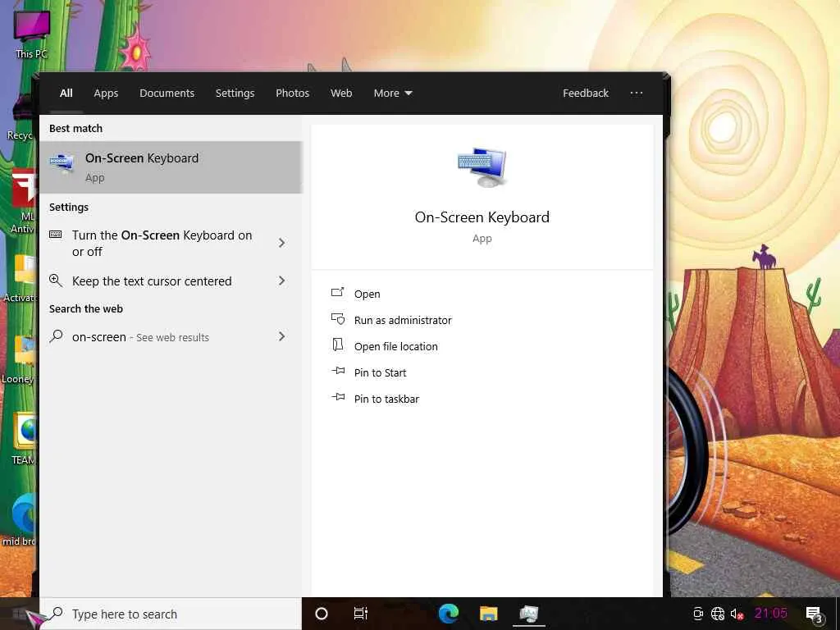Click Open for On-Screen Keyboard
Image resolution: width=840 pixels, height=630 pixels.
367,294
